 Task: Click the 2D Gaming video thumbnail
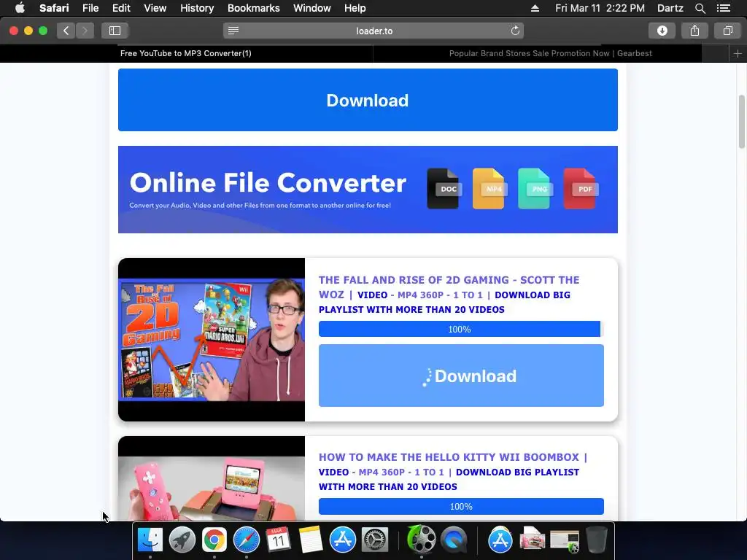click(x=212, y=340)
